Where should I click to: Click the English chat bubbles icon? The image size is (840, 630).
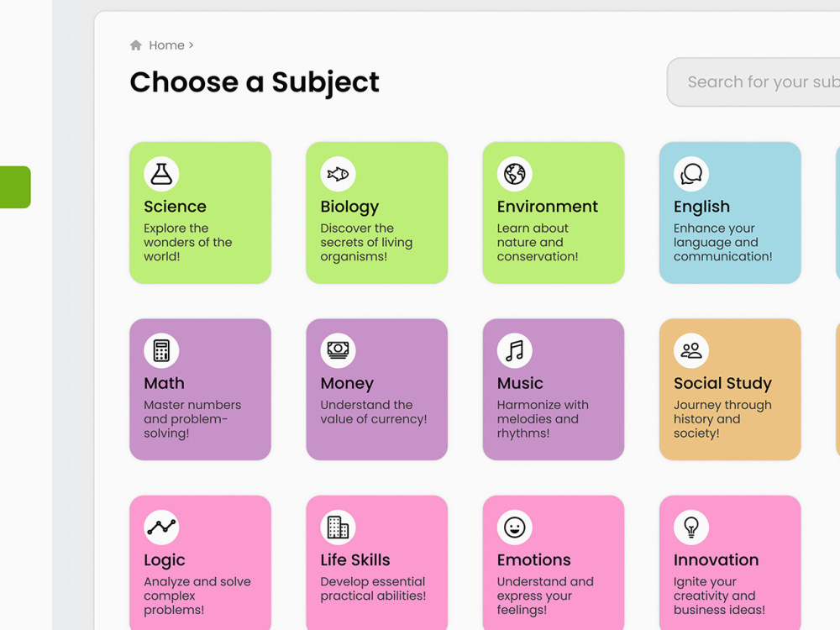691,174
